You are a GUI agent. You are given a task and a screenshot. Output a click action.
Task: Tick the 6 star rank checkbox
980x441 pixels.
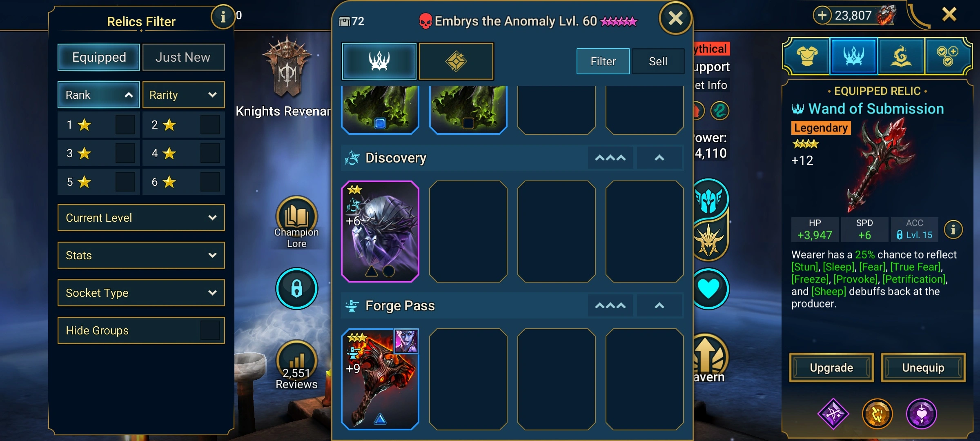[x=210, y=182]
